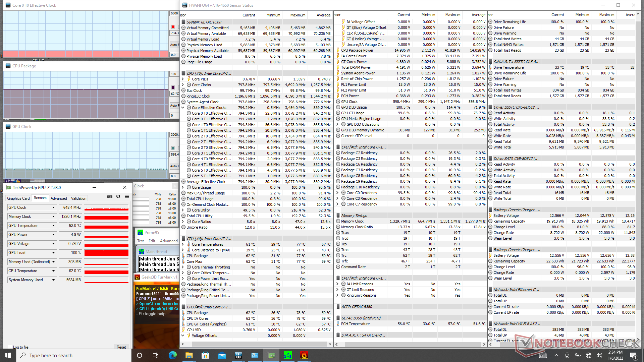Open HWiNFO icon in taskbar
644x362 pixels.
[x=238, y=355]
